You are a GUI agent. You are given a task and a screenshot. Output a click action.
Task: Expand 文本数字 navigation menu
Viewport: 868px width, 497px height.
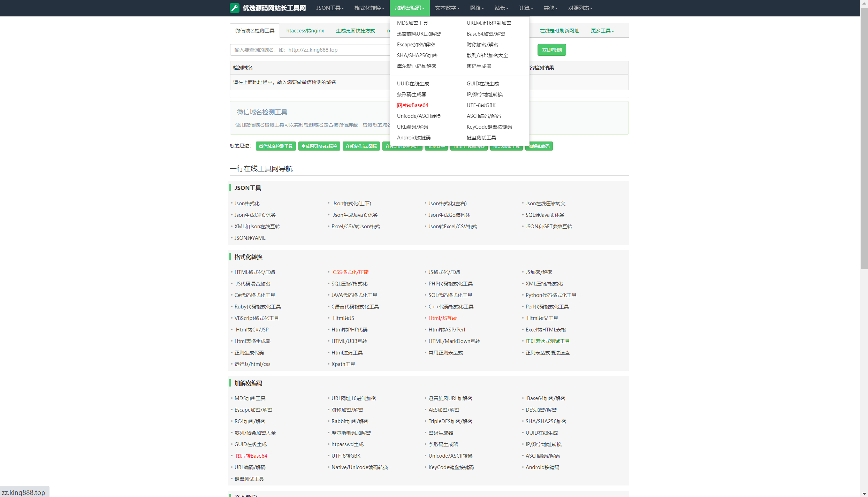448,8
